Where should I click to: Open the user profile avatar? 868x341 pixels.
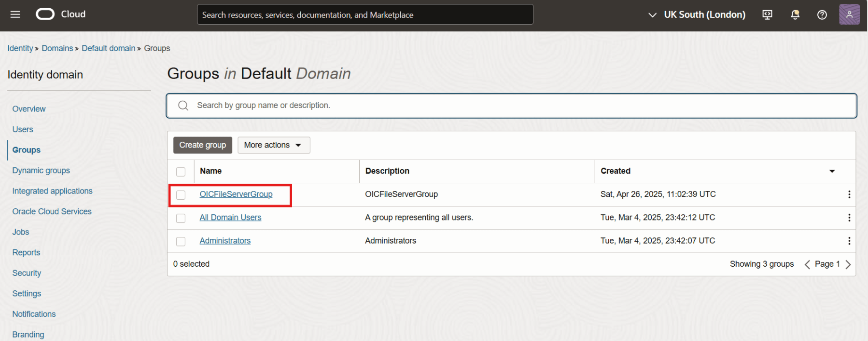pos(849,14)
